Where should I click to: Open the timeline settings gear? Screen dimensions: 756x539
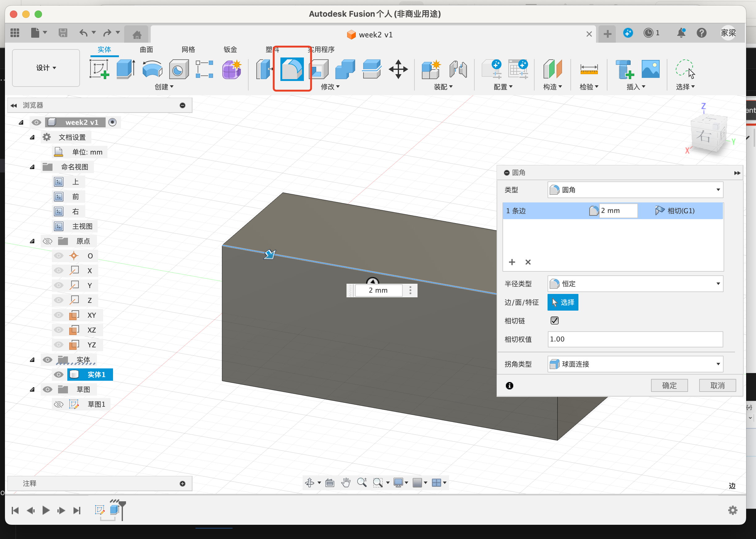733,510
